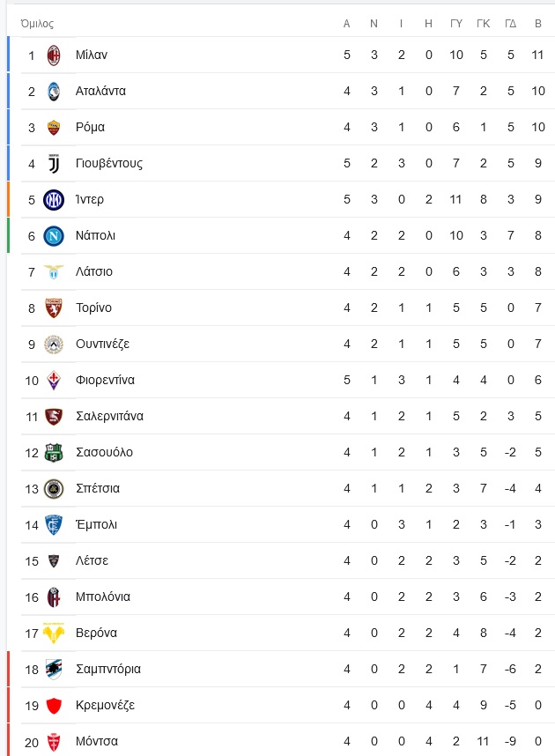This screenshot has width=555, height=756.
Task: Click the Juventus logo icon
Action: click(x=54, y=163)
